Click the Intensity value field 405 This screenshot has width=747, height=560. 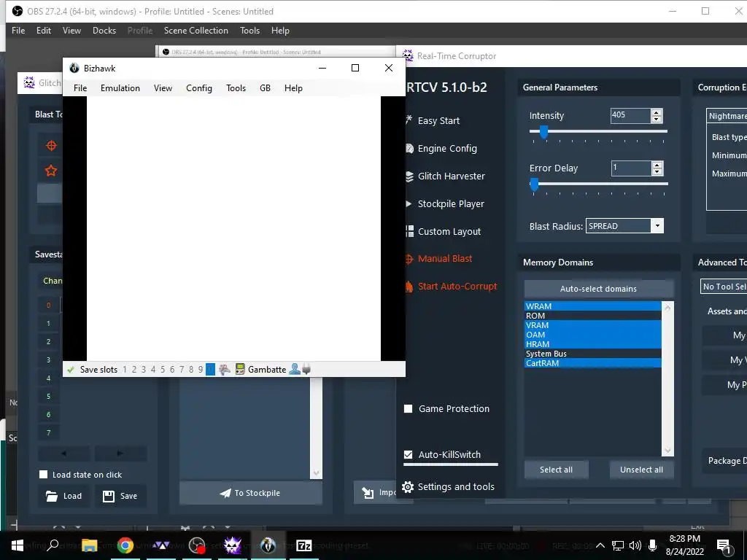coord(630,114)
